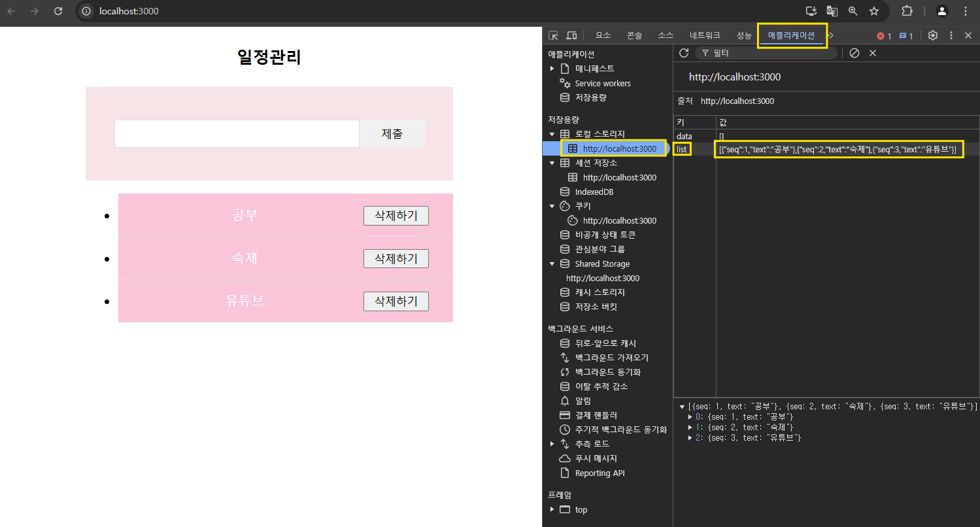Image resolution: width=980 pixels, height=527 pixels.
Task: Expand preview item 0 with 공부
Action: click(x=690, y=416)
